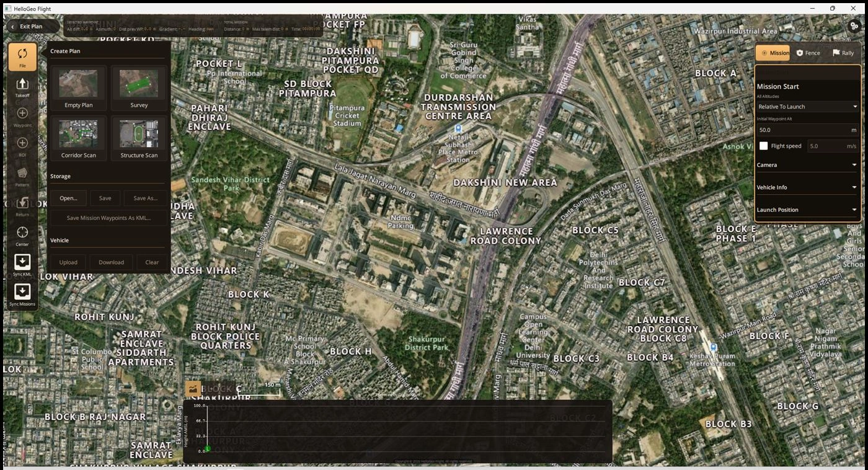Toggle the terrain profile chart icon
Screen dimensions: 868x470
pyautogui.click(x=193, y=389)
